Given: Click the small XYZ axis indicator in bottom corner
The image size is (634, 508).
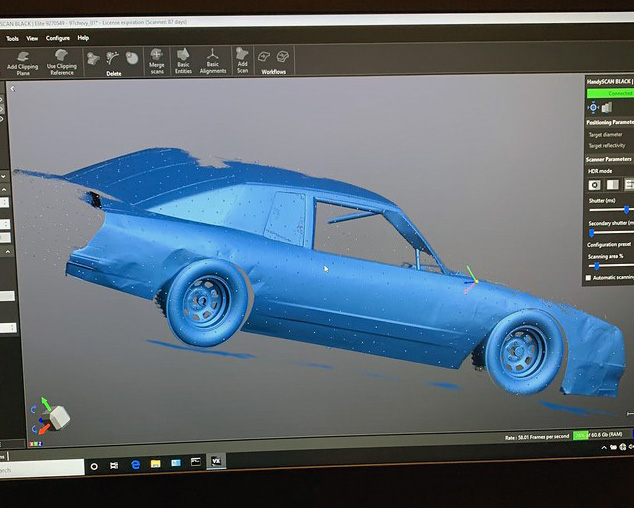Looking at the screenshot, I should (35, 444).
